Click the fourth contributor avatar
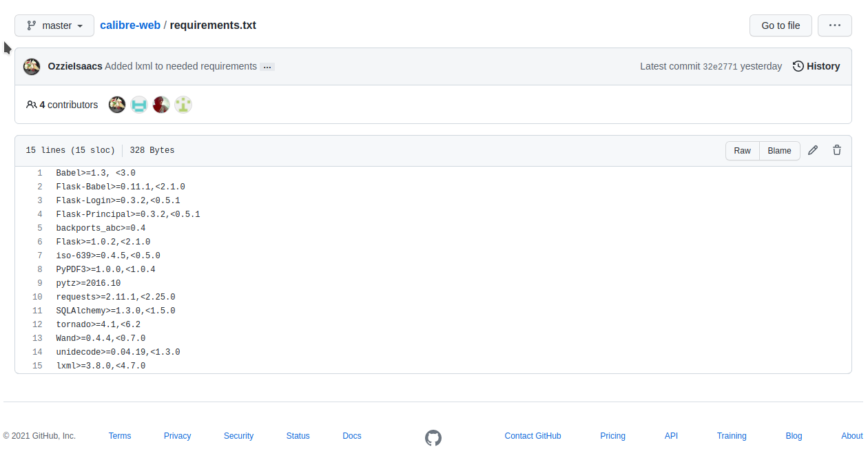 (x=183, y=105)
